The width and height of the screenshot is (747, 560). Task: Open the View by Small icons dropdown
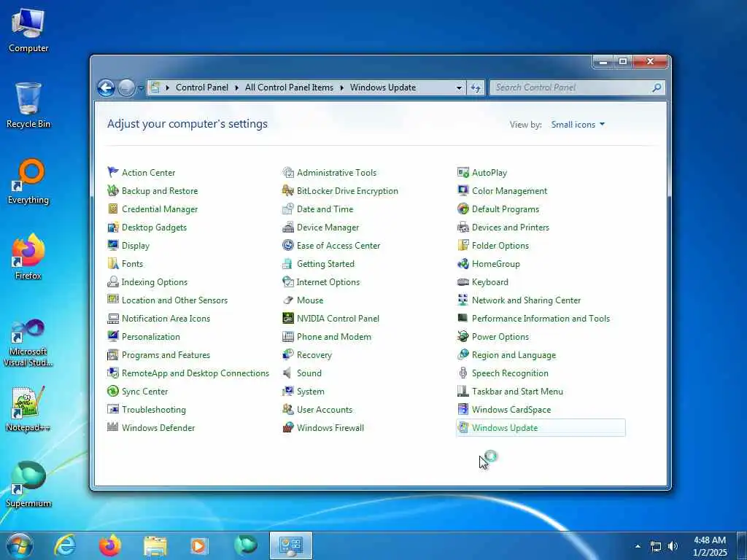pyautogui.click(x=578, y=124)
